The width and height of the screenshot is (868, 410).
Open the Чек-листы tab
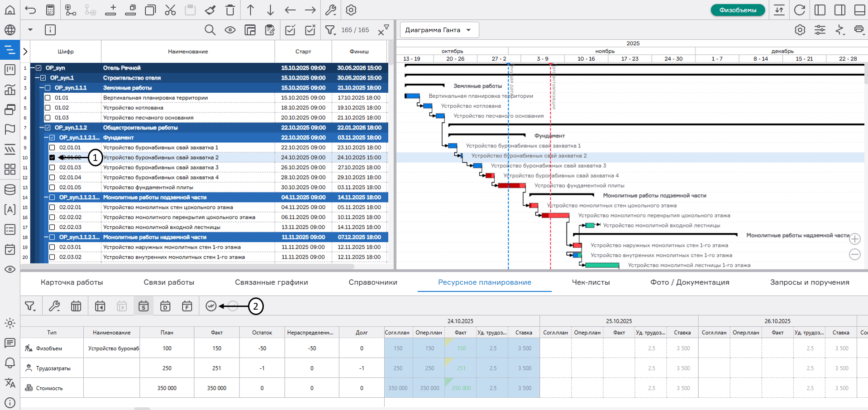point(591,283)
